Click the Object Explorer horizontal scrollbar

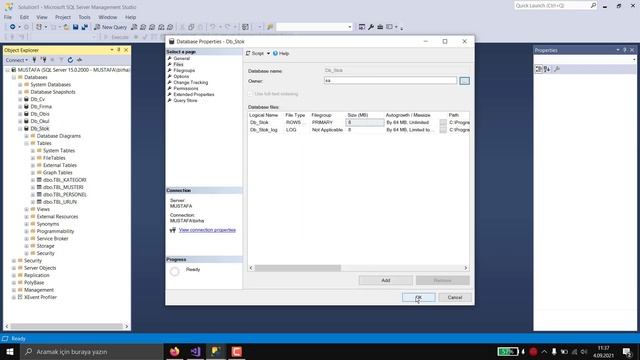[x=67, y=327]
